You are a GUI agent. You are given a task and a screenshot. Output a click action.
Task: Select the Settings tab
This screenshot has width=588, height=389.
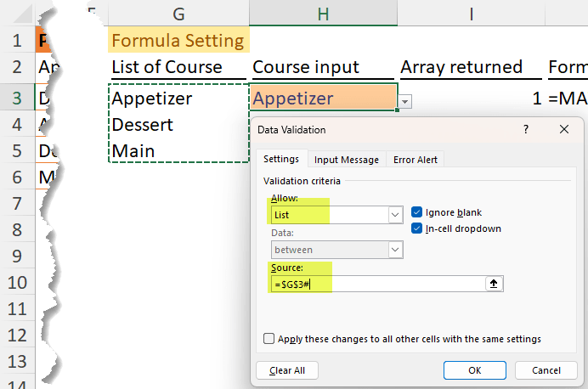pyautogui.click(x=280, y=159)
